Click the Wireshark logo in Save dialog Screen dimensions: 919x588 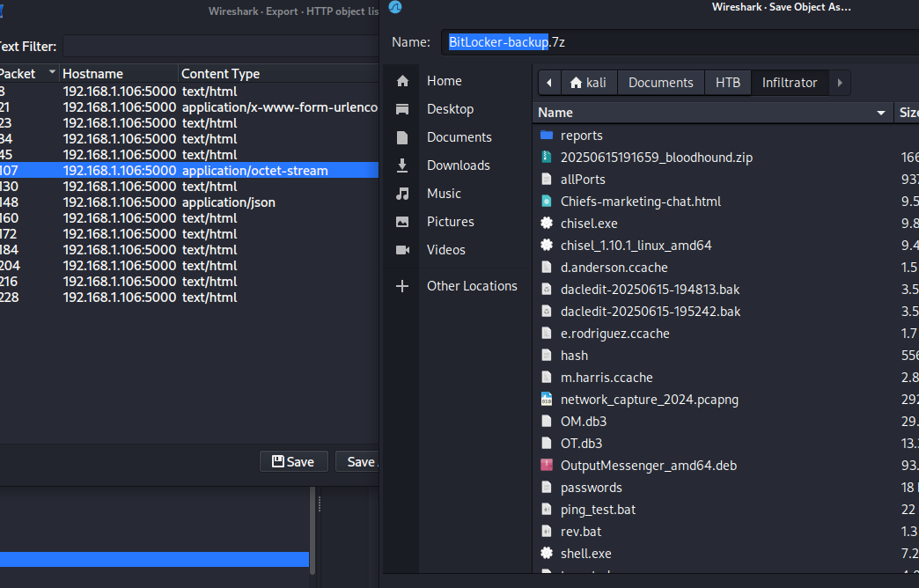pyautogui.click(x=395, y=7)
